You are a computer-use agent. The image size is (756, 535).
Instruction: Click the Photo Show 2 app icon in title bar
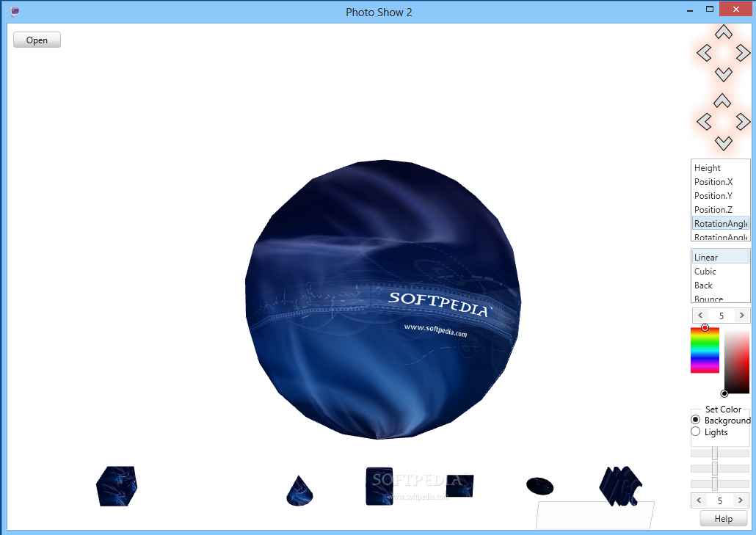[15, 12]
